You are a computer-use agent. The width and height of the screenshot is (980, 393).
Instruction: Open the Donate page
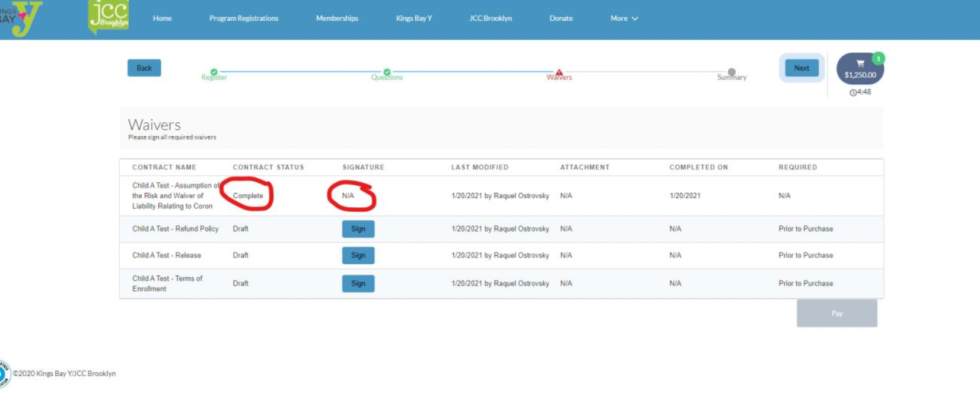tap(561, 18)
